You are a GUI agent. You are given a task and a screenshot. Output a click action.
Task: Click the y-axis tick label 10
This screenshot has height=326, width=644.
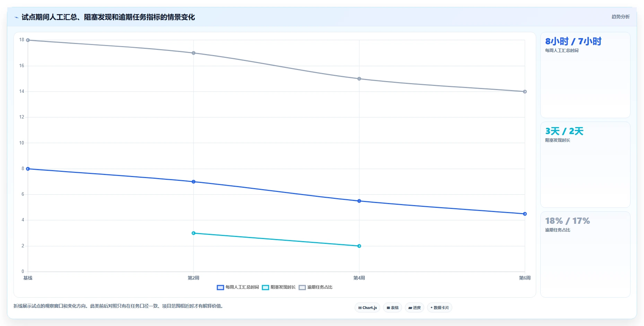tap(22, 143)
